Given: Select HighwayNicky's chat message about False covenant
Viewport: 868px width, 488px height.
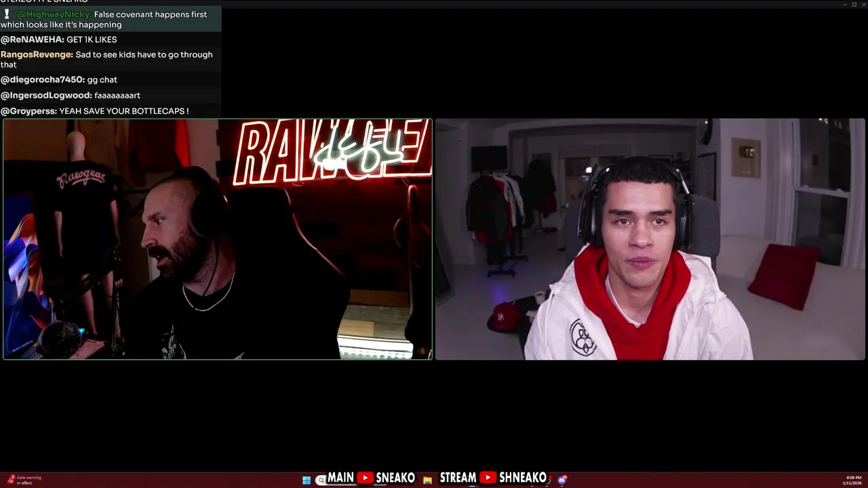Looking at the screenshot, I should pyautogui.click(x=111, y=20).
